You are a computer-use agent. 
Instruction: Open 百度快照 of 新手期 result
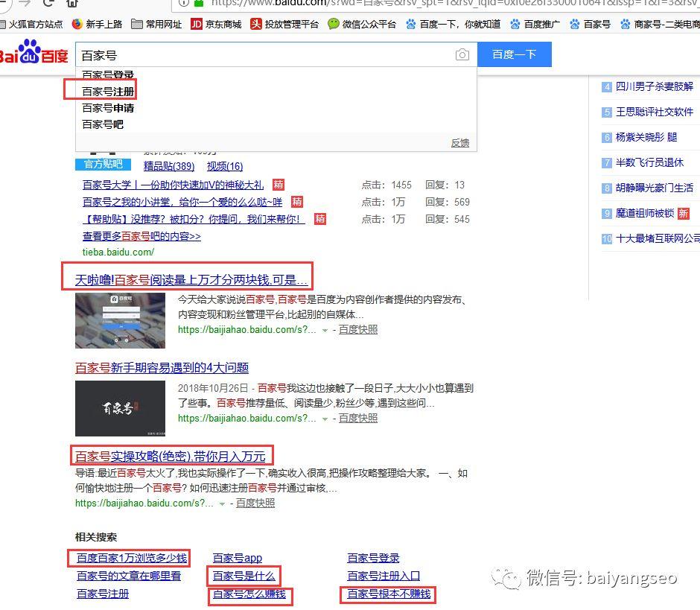pyautogui.click(x=358, y=418)
